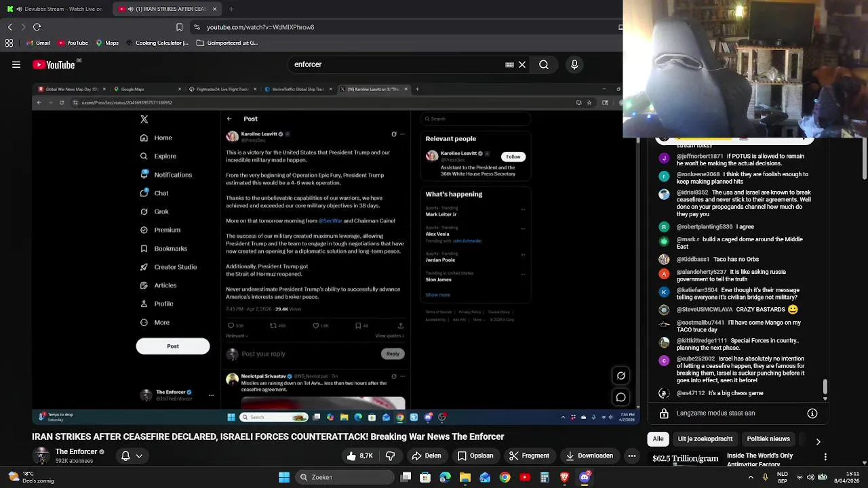Click the bookmark icon beside the address bar

179,27
